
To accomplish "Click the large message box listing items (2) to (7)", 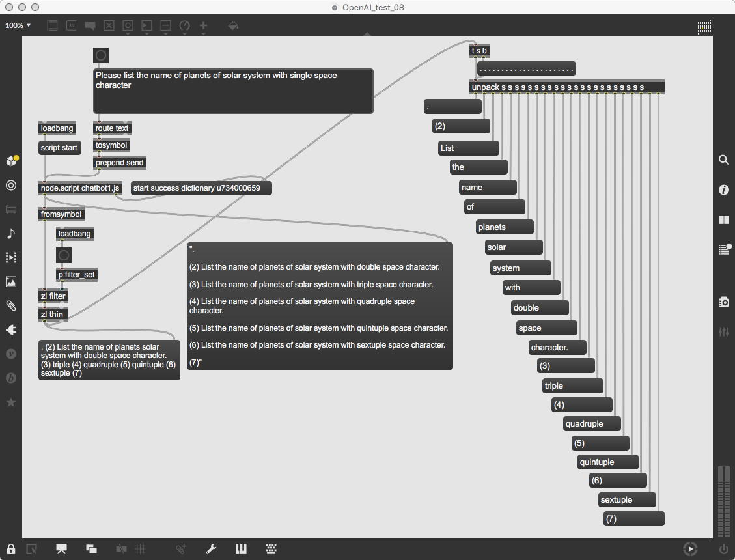I will 320,306.
